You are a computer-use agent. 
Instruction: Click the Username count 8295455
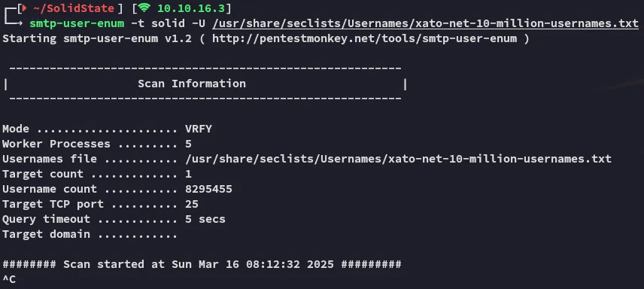[x=208, y=189]
